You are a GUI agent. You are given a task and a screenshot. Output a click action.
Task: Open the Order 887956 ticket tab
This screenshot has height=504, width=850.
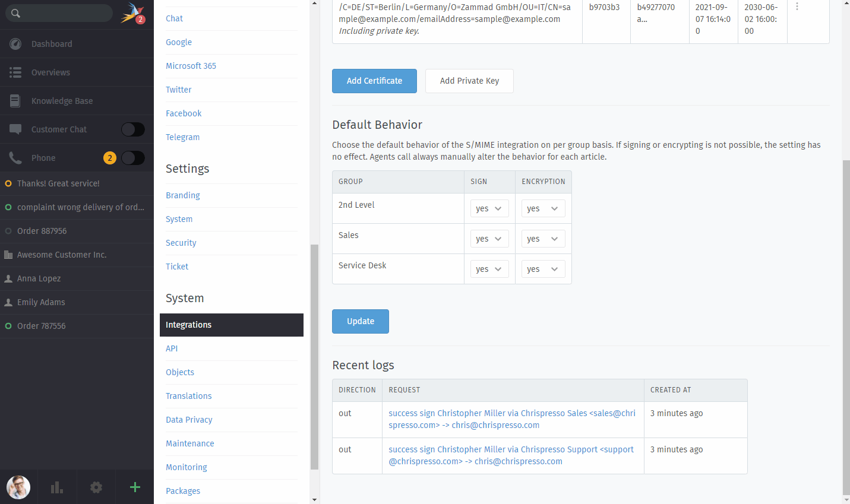point(77,231)
